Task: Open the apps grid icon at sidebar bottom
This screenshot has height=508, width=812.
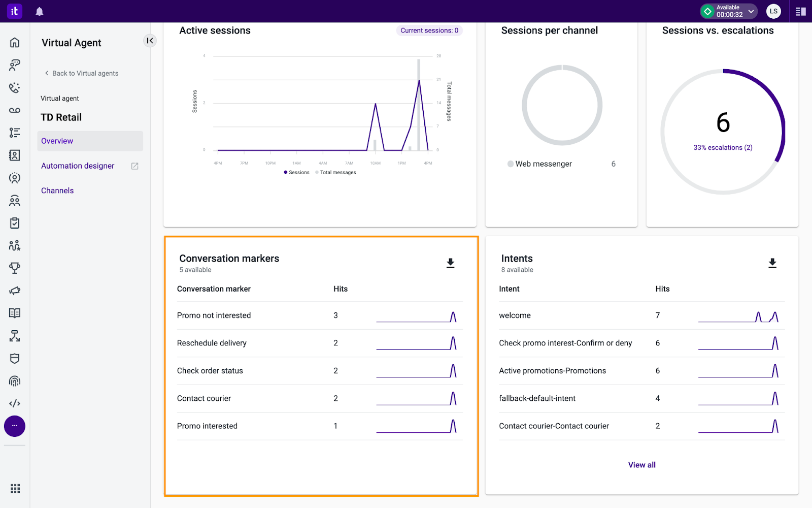Action: click(15, 488)
